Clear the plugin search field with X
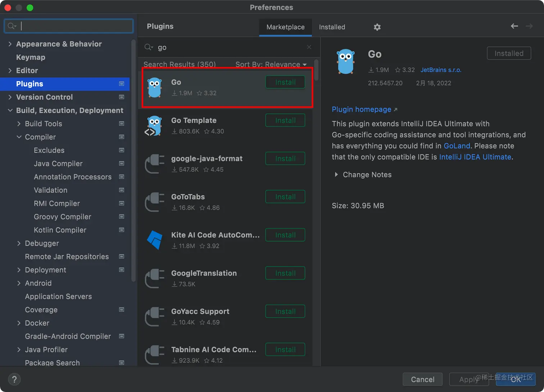Viewport: 544px width, 392px height. click(309, 47)
